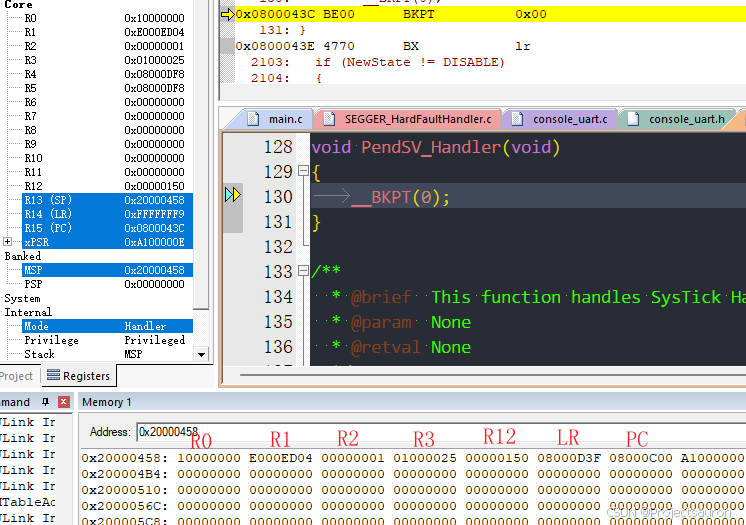Close the Command panel with red X
746x525 pixels.
point(63,402)
